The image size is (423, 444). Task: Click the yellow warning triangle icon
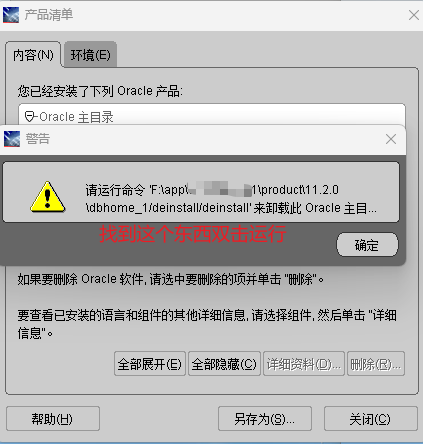pyautogui.click(x=48, y=197)
